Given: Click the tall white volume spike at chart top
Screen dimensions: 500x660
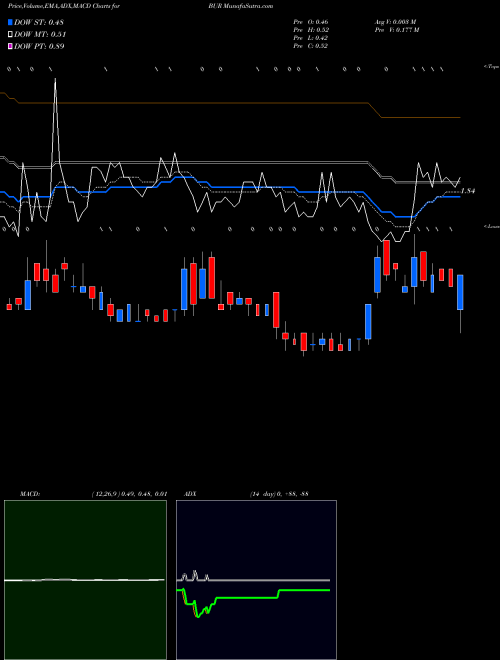Looking at the screenshot, I should tap(55, 120).
